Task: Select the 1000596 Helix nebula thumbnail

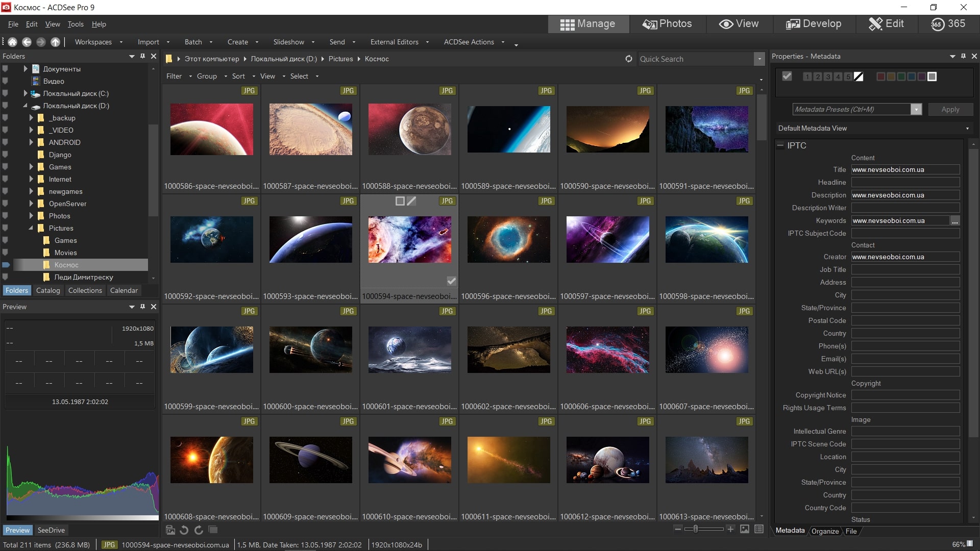Action: click(508, 239)
